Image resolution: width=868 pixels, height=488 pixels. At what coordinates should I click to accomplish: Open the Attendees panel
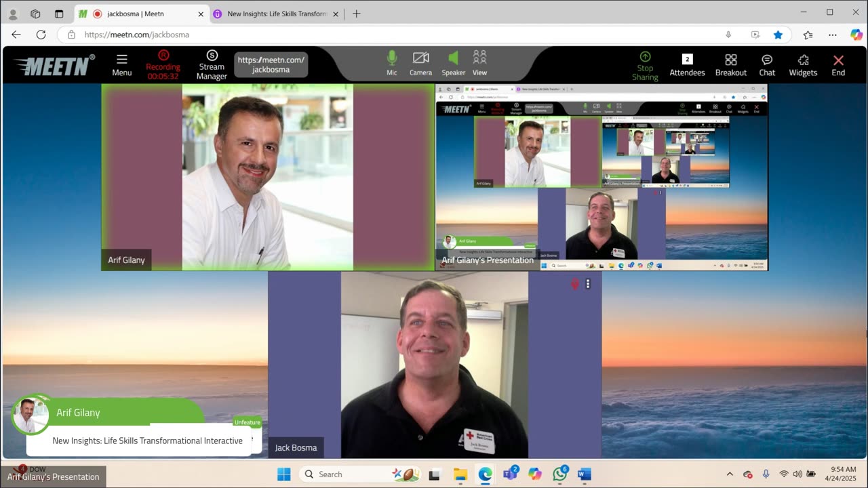(x=687, y=65)
